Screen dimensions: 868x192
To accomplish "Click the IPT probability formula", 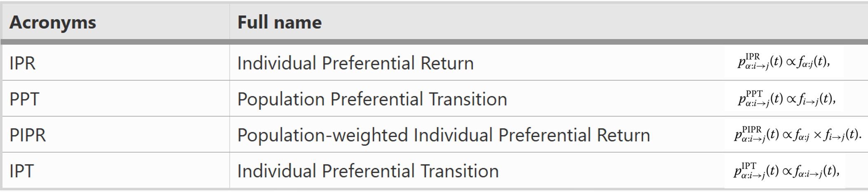I will click(786, 171).
